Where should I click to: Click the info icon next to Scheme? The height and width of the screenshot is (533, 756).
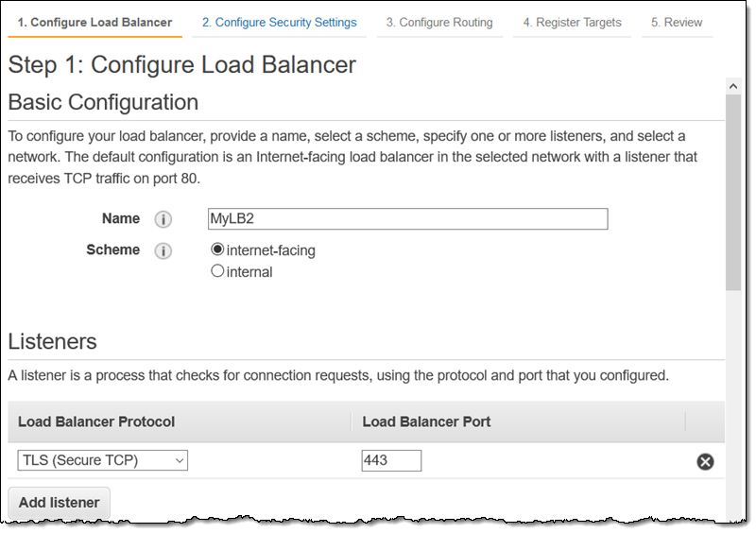[163, 251]
